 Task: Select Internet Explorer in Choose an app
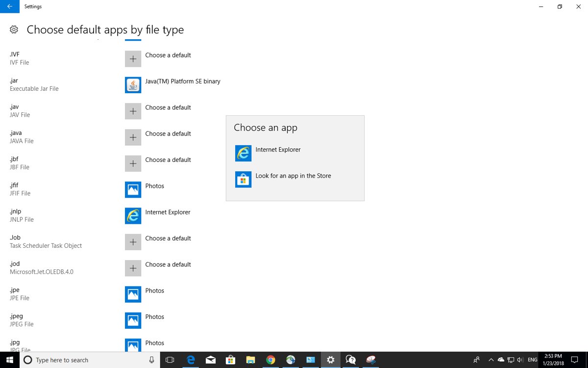pyautogui.click(x=295, y=153)
